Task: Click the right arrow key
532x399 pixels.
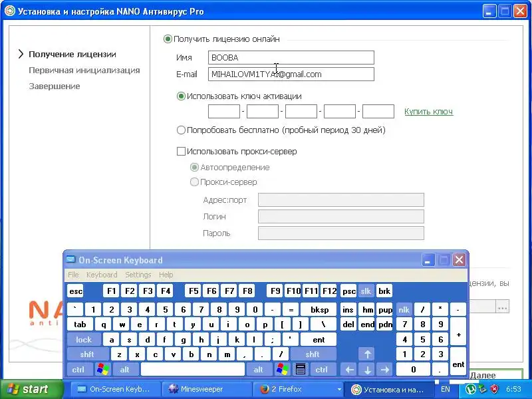Action: click(385, 370)
